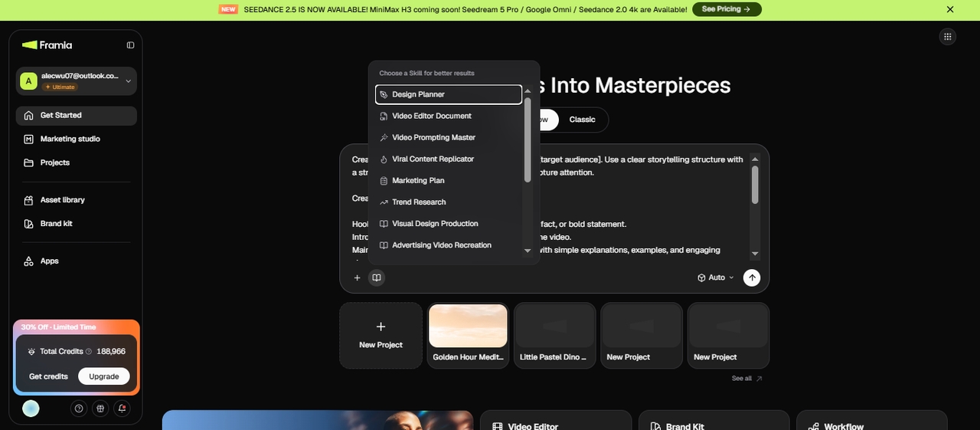The image size is (980, 430).
Task: Open Apps from the sidebar
Action: pos(76,261)
